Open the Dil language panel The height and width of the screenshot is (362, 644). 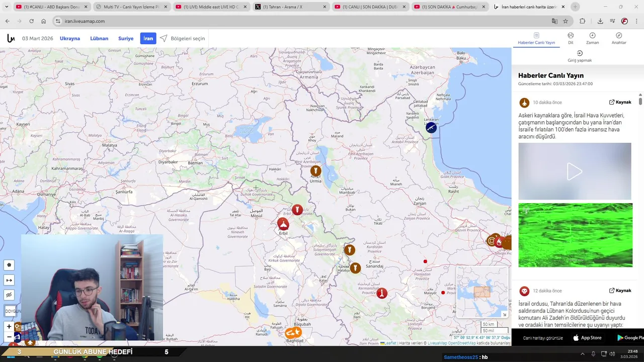tap(571, 39)
